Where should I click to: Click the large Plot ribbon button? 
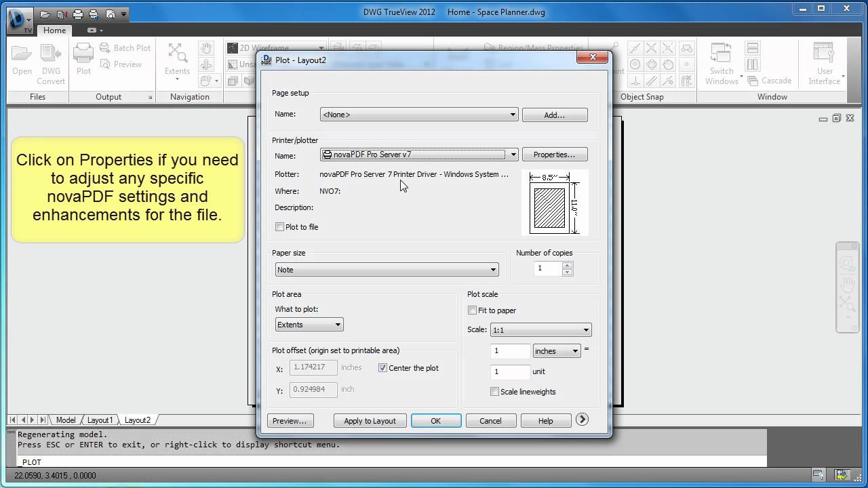click(83, 59)
